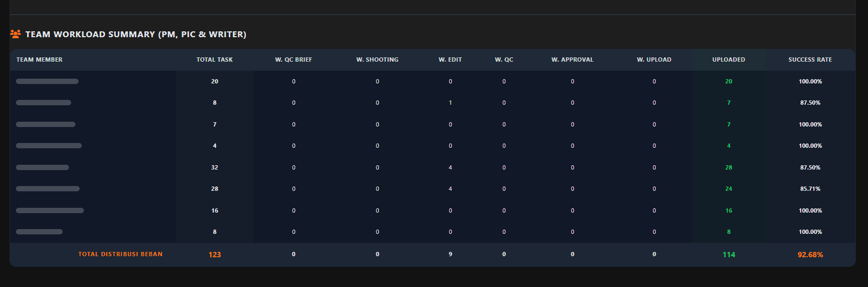Click the W. APPROVAL column header

click(x=572, y=60)
